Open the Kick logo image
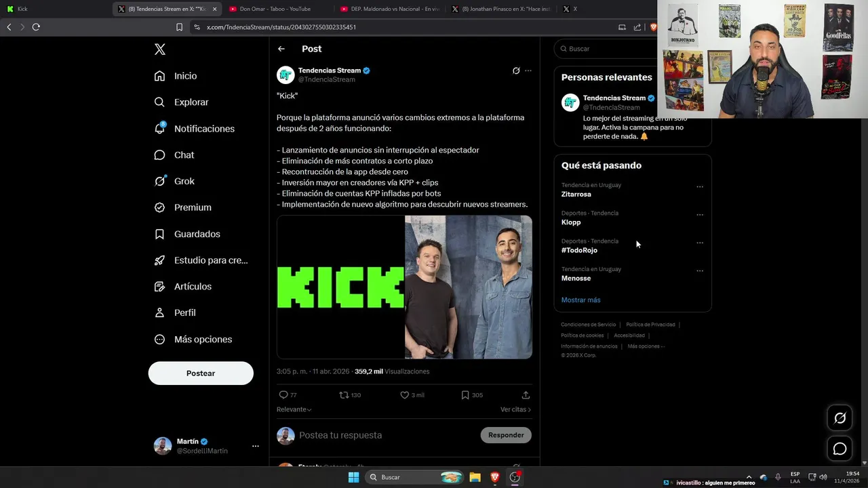868x488 pixels. click(340, 287)
